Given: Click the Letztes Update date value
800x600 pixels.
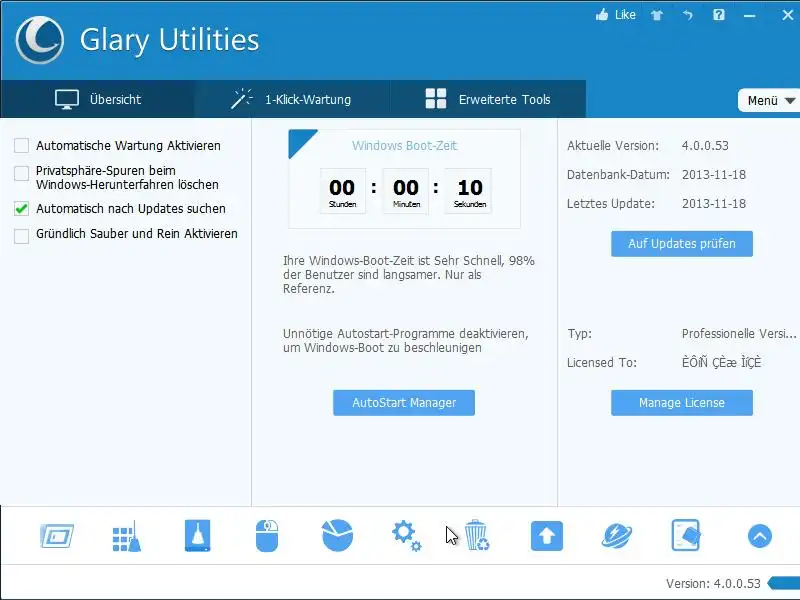Looking at the screenshot, I should [714, 204].
